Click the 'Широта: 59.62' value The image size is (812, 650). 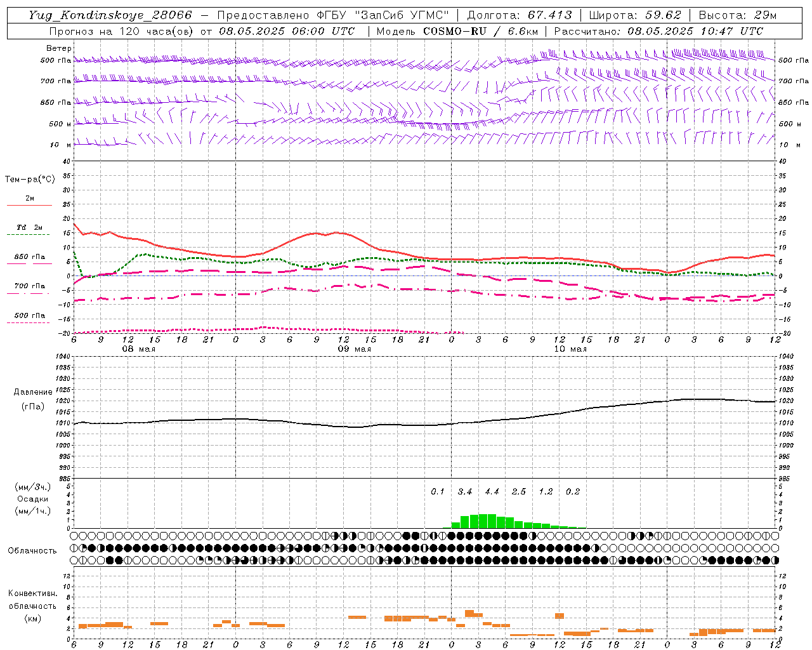coord(635,15)
